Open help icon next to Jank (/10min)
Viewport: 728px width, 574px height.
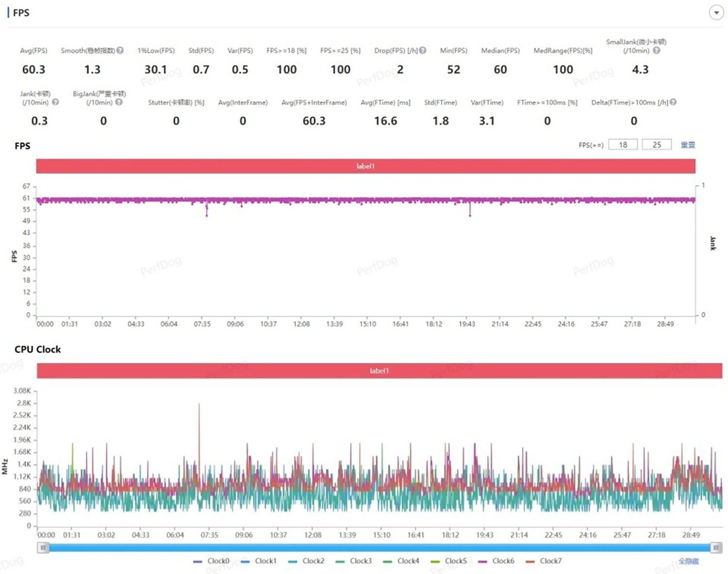pyautogui.click(x=55, y=102)
